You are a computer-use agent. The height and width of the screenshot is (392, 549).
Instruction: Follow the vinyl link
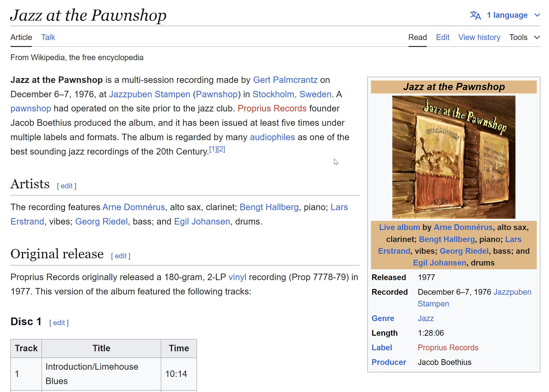[237, 277]
